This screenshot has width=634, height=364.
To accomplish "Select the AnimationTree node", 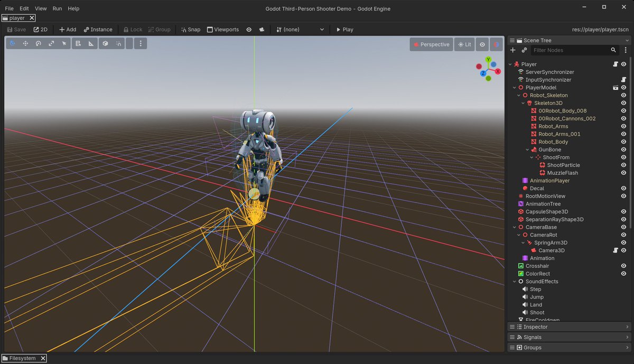I will coord(543,204).
